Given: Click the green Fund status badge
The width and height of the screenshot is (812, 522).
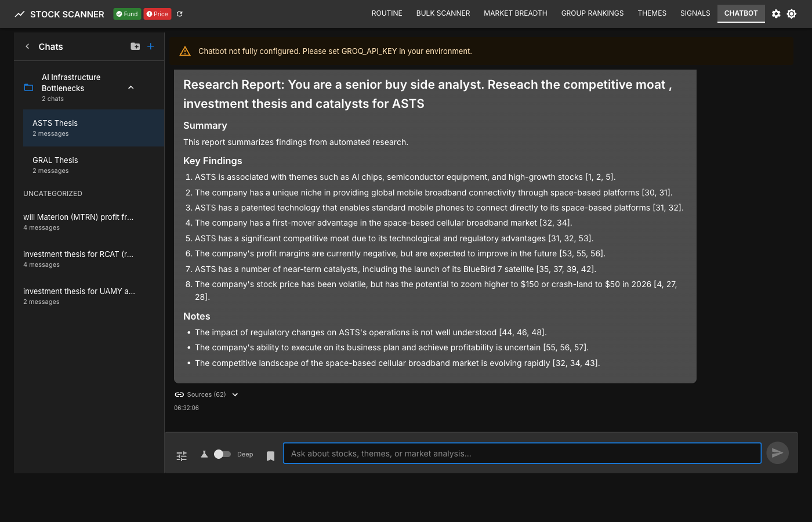Looking at the screenshot, I should (x=127, y=14).
